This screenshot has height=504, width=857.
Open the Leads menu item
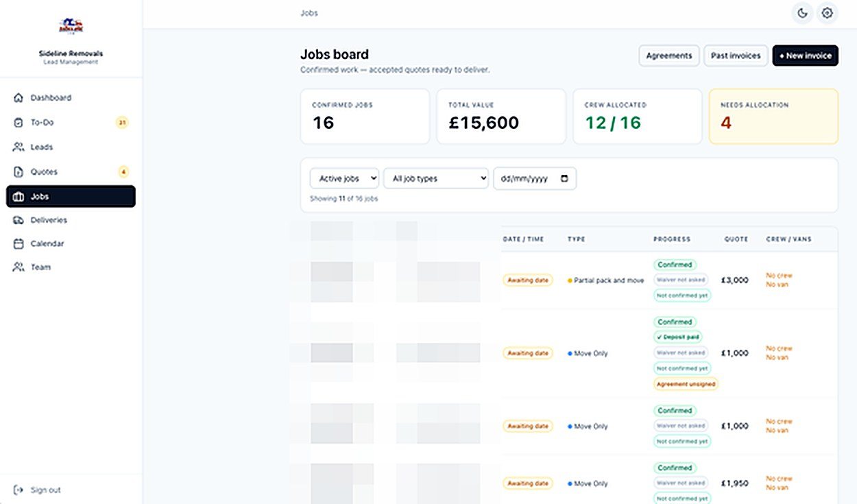tap(71, 147)
